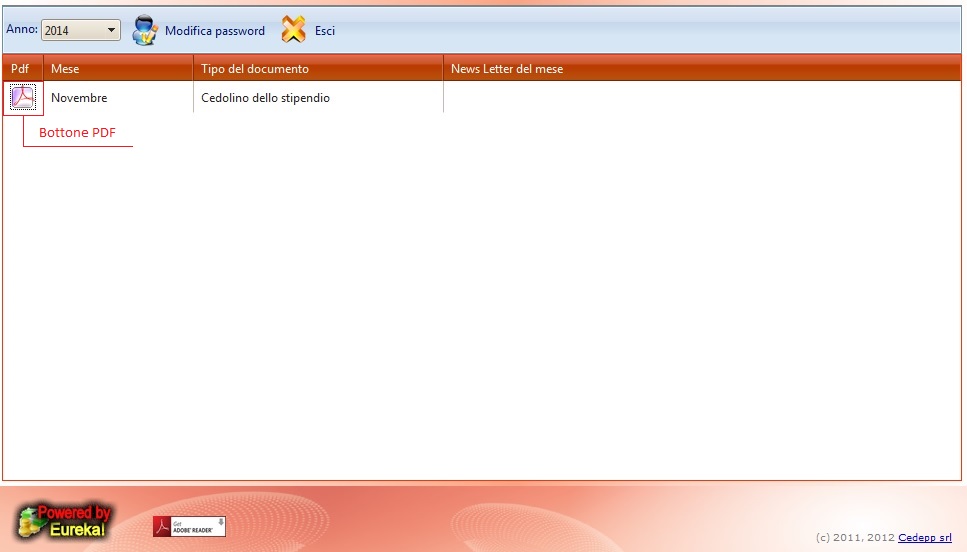Click the orange X Esci icon
Image resolution: width=967 pixels, height=552 pixels.
293,30
